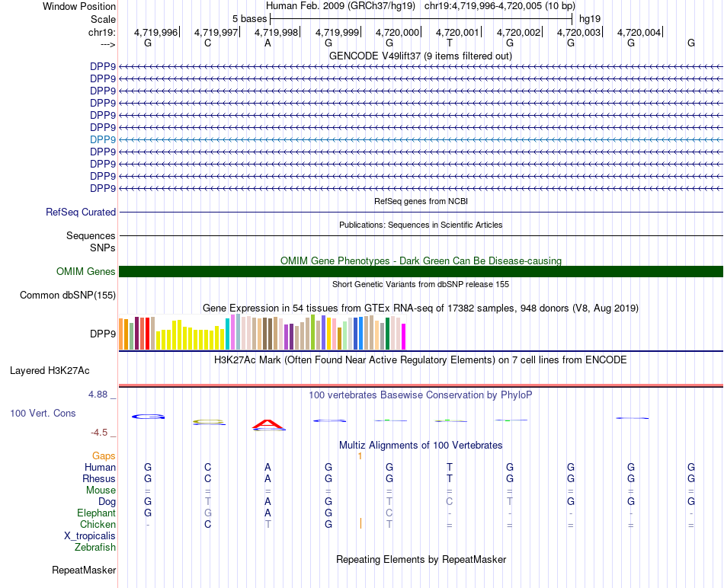Open 'Short Genetic Variants from dbSNP release 155' title
The height and width of the screenshot is (588, 724).
tap(421, 284)
